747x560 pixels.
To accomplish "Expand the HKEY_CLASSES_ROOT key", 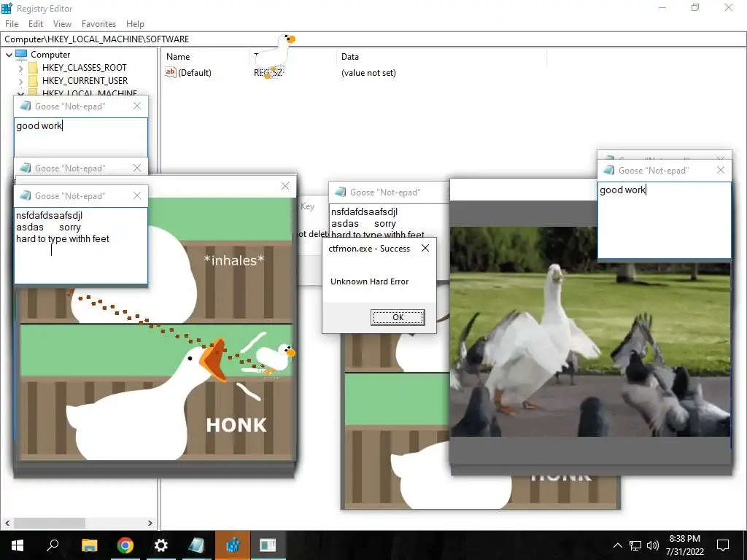I will (x=20, y=68).
